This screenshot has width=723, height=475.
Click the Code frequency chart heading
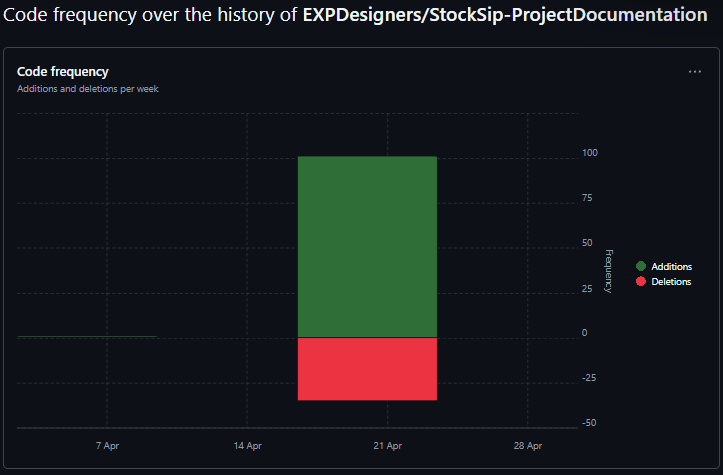tap(63, 71)
